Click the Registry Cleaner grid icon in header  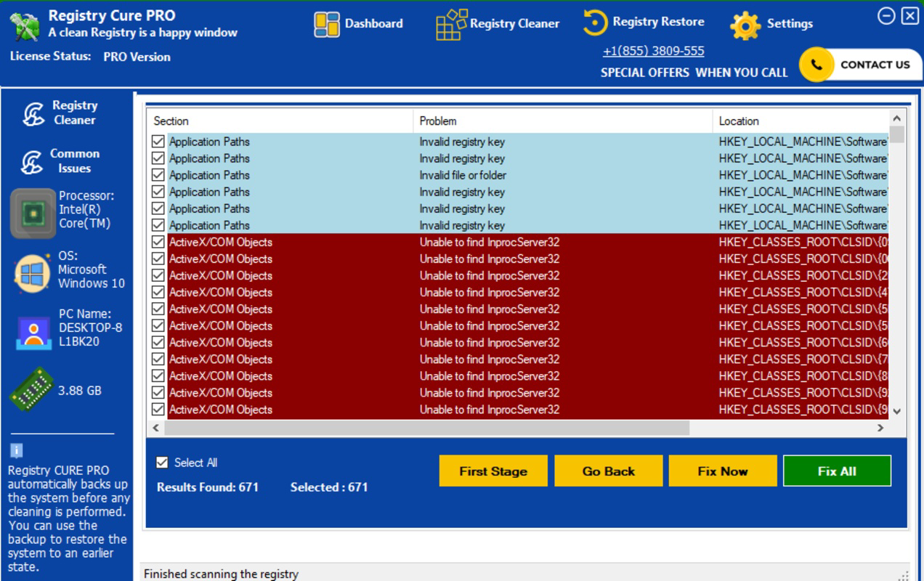tap(451, 24)
